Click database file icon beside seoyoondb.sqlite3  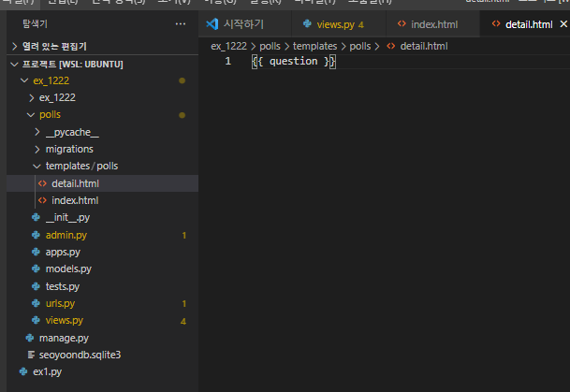(31, 355)
